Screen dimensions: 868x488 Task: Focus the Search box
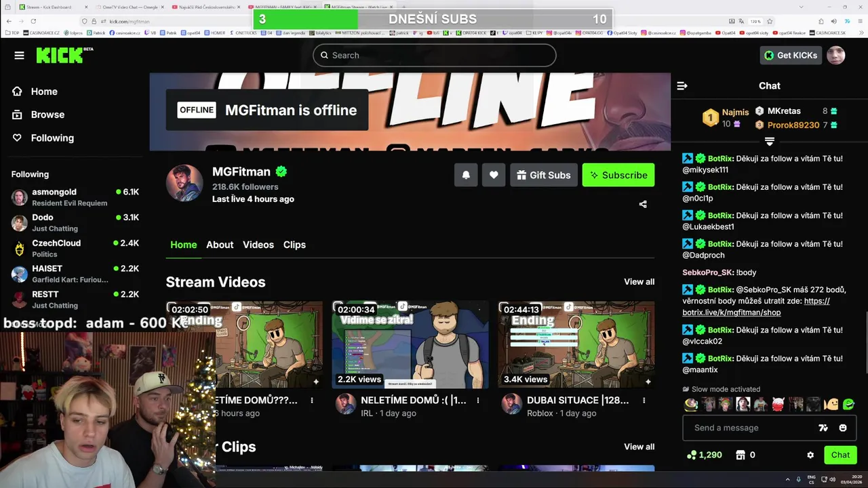[x=434, y=56]
